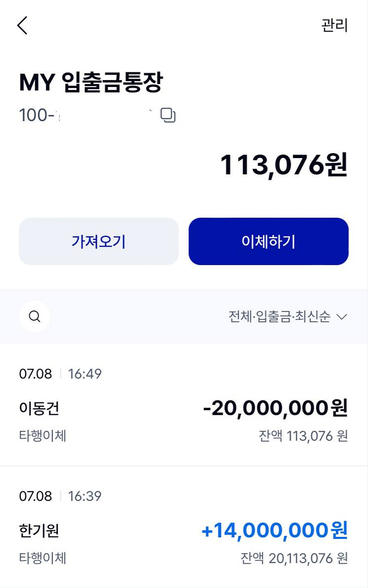Open the 한기원 transaction entry
The width and height of the screenshot is (368, 588).
pos(39,530)
